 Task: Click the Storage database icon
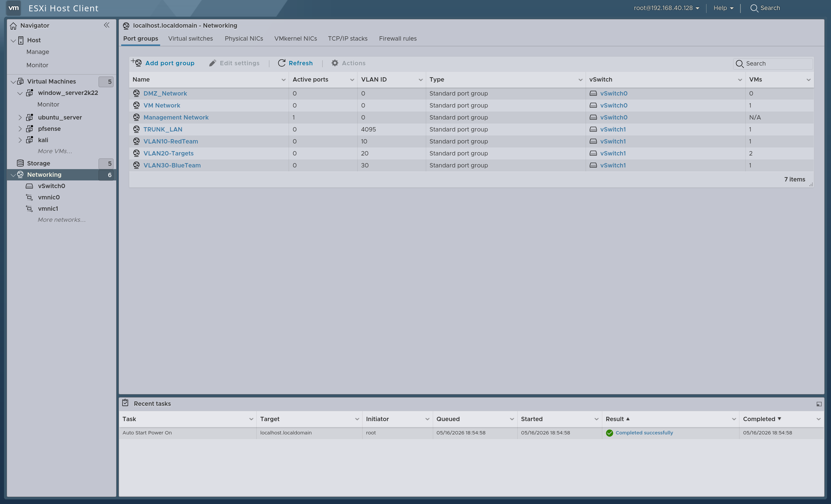(20, 163)
